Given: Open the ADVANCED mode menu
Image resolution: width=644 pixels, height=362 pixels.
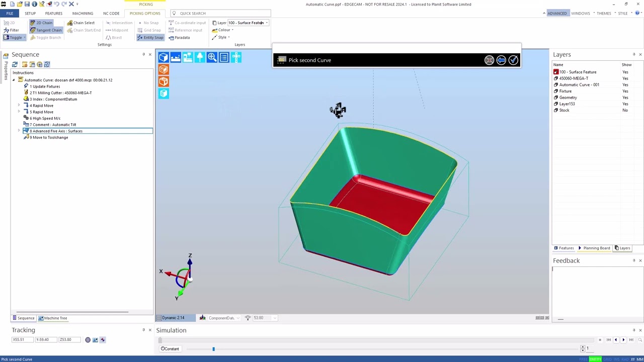Looking at the screenshot, I should (556, 13).
